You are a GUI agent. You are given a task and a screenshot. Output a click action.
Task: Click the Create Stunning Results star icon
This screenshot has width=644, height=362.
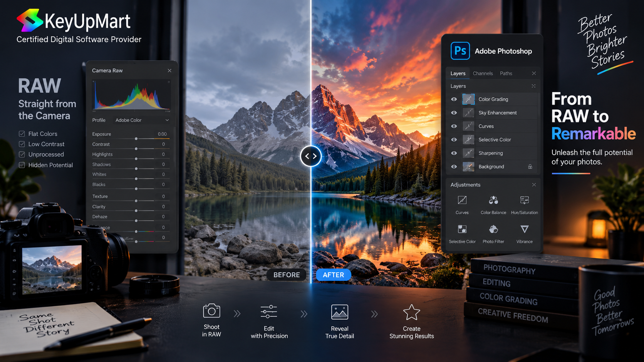(x=411, y=312)
